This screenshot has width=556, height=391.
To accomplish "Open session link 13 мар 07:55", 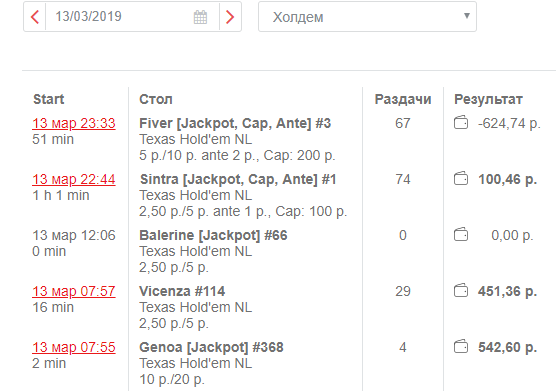I will (x=74, y=347).
